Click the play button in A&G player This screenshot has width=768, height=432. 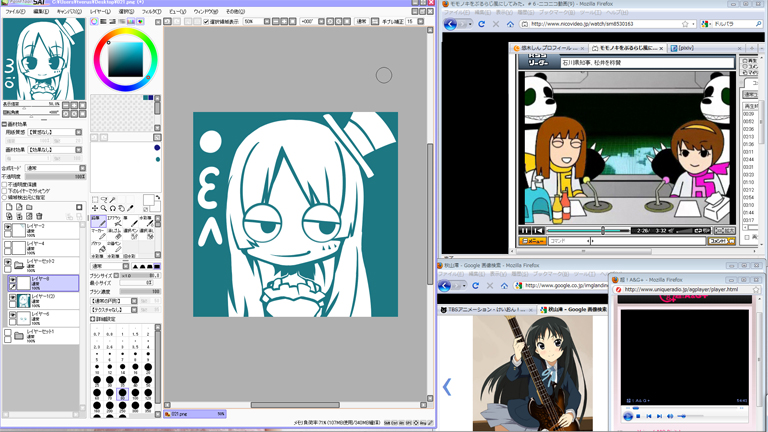click(x=628, y=416)
